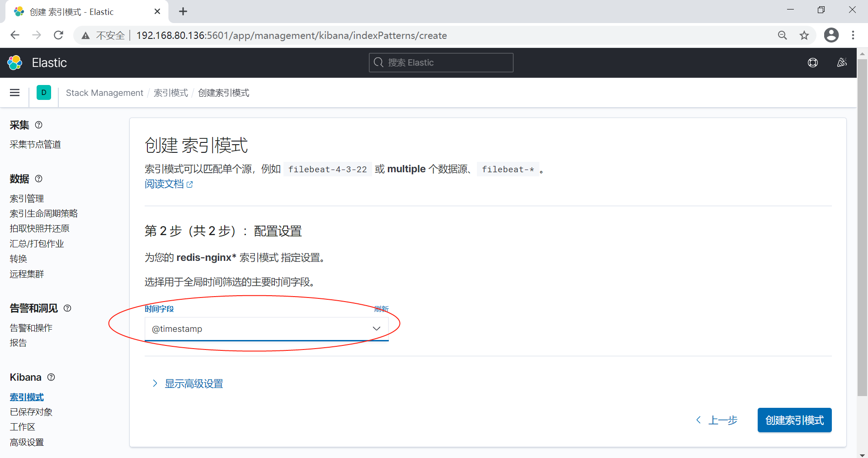Viewport: 868px width, 458px height.
Task: Open the help menu lifebuoy icon
Action: 813,62
